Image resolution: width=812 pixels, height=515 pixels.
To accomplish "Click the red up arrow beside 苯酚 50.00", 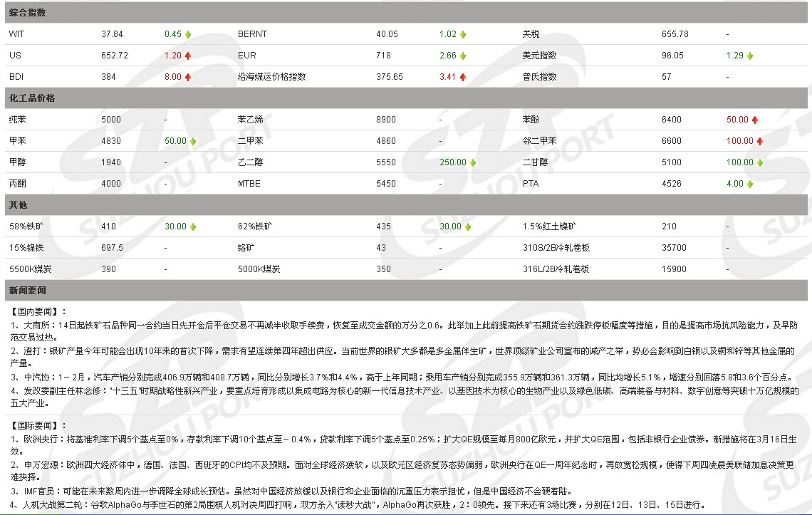I will coord(755,120).
